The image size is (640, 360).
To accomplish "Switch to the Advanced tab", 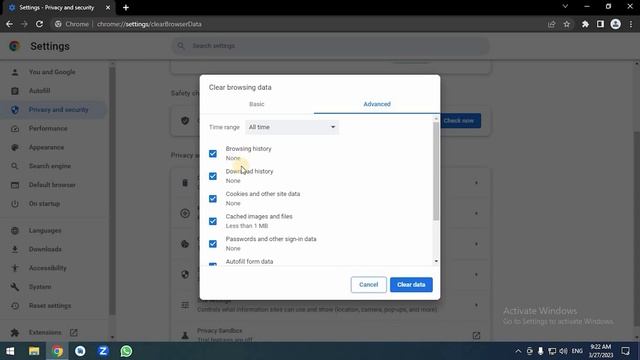I will point(377,104).
